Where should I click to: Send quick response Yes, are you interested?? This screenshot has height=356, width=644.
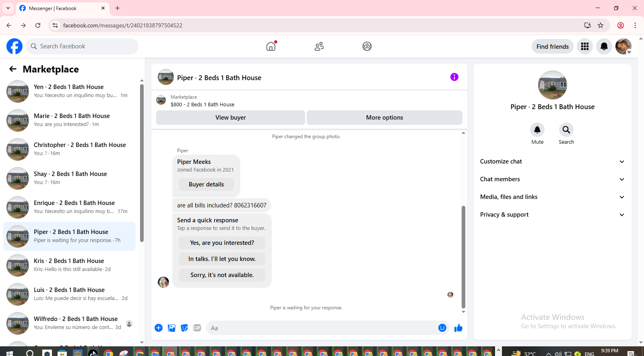click(222, 243)
